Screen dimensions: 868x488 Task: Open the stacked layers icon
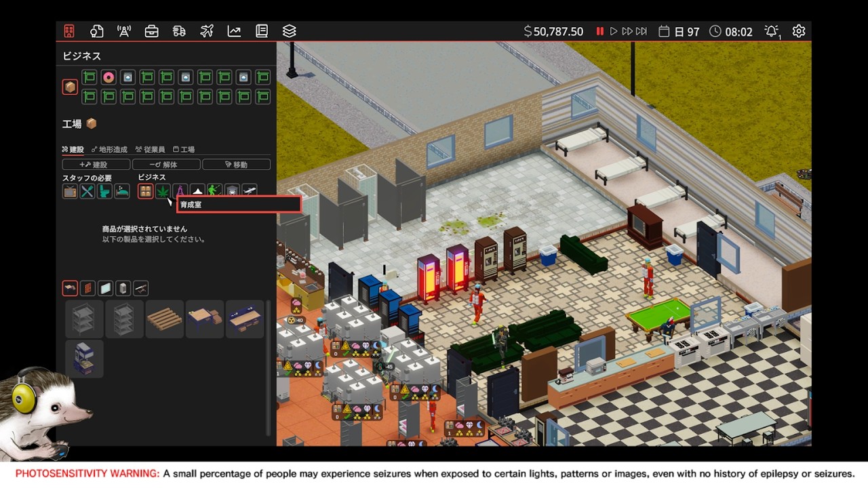coord(290,31)
